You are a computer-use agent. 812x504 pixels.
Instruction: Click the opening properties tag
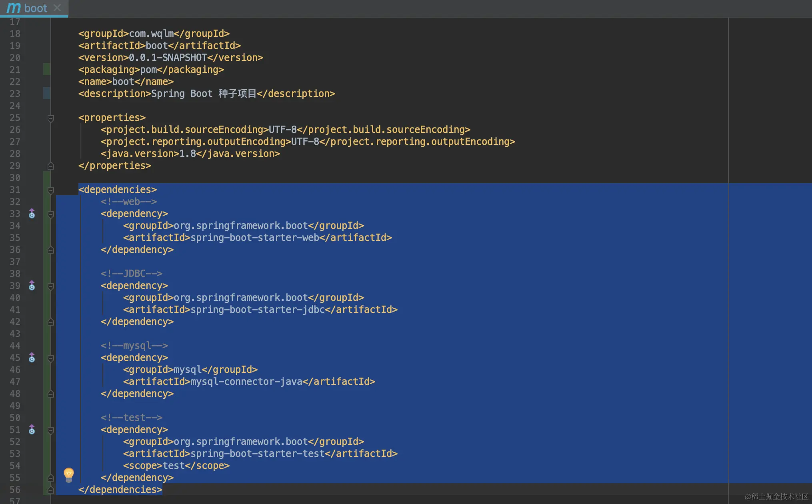(112, 118)
